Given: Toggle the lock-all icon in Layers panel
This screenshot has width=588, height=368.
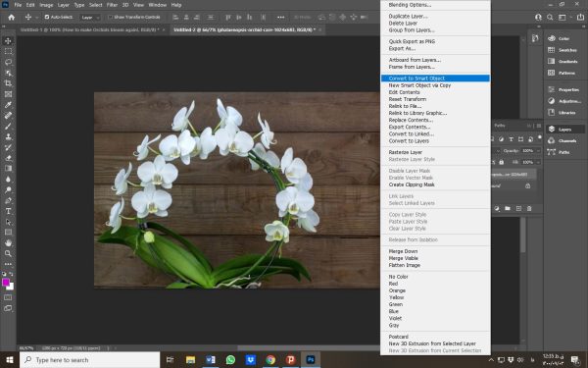Looking at the screenshot, I should (x=502, y=162).
